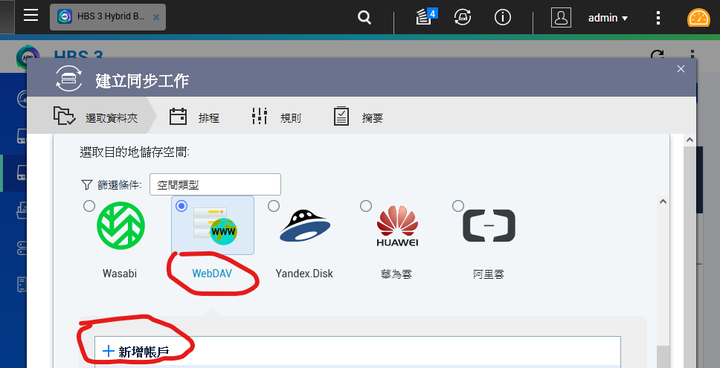The height and width of the screenshot is (368, 720).
Task: Switch to the HBS 3 Hybrid Backup tab
Action: (x=107, y=17)
